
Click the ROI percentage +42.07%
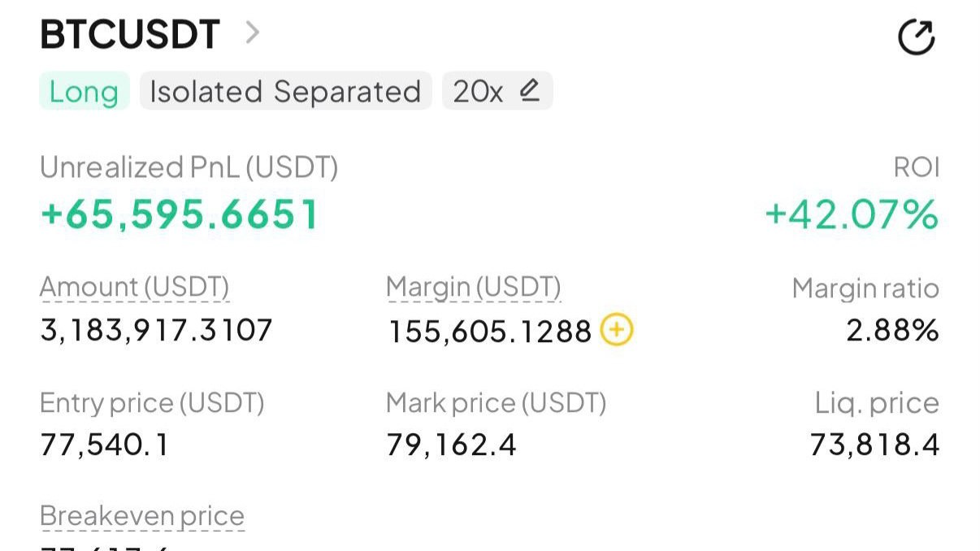(852, 215)
